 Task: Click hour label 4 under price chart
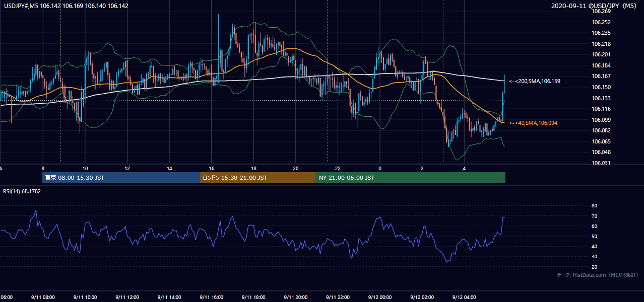[465, 168]
